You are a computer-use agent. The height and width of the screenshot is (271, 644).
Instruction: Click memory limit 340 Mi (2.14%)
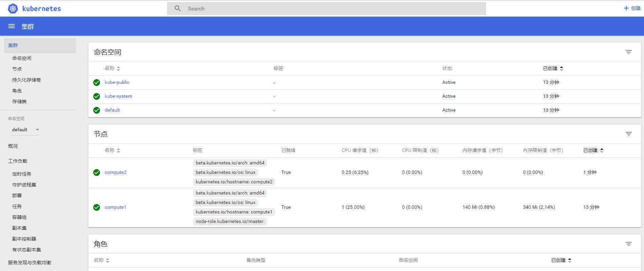[539, 207]
